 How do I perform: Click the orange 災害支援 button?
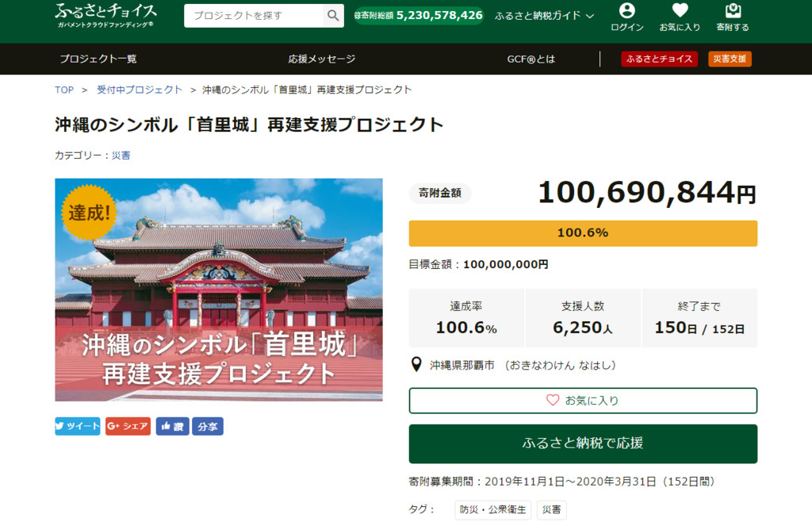coord(730,59)
